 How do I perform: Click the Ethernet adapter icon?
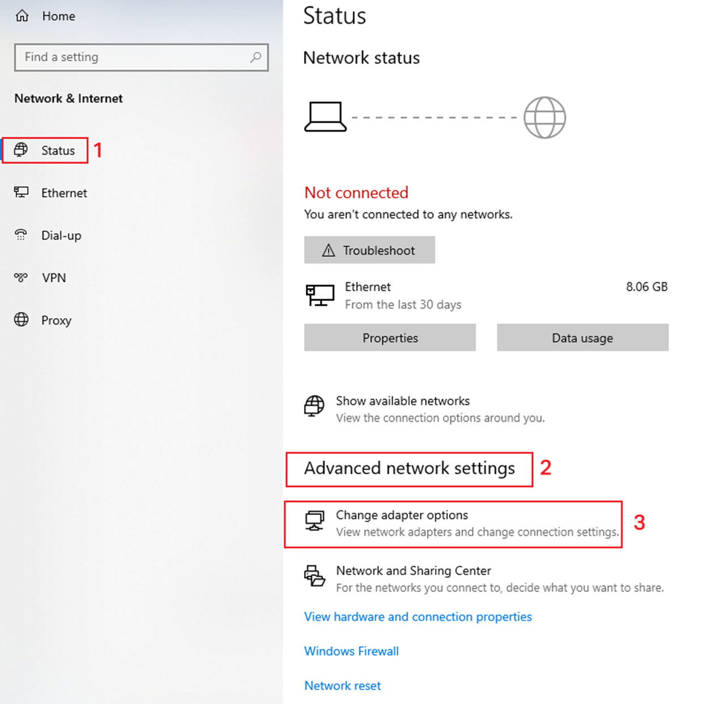coord(22,192)
